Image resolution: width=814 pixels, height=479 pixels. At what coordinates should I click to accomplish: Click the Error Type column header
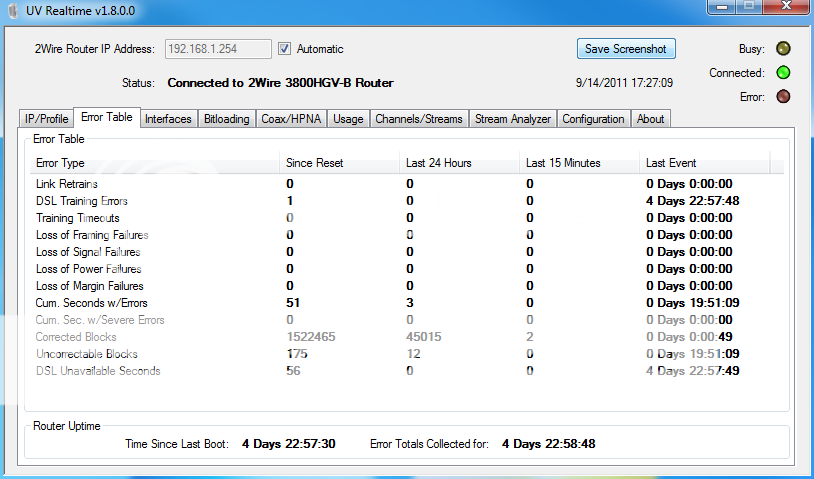(155, 163)
